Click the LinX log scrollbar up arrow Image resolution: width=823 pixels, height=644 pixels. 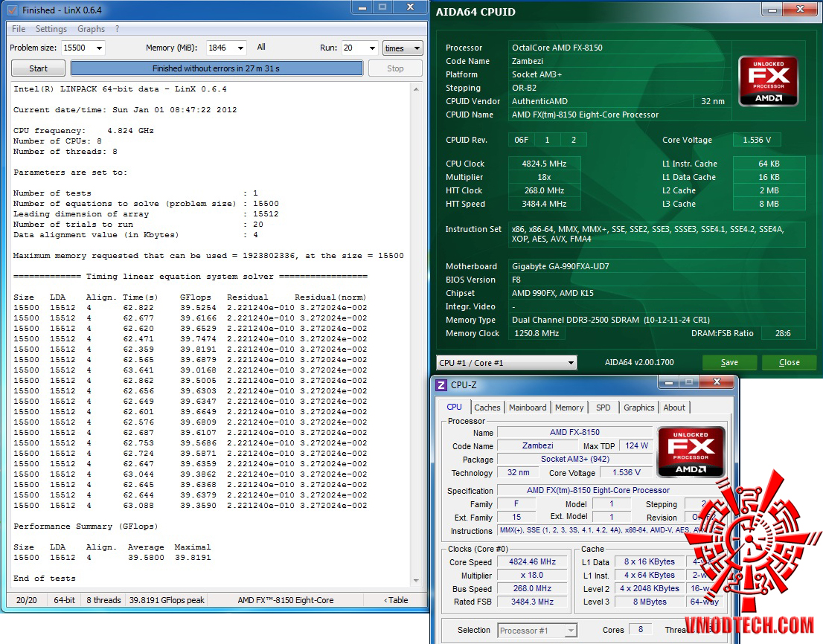(x=416, y=89)
